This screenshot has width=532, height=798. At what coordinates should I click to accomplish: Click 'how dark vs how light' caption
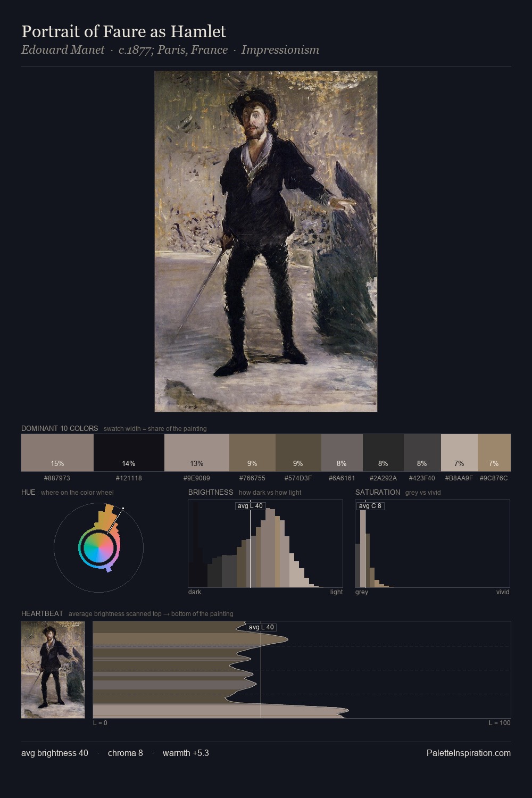(x=270, y=493)
